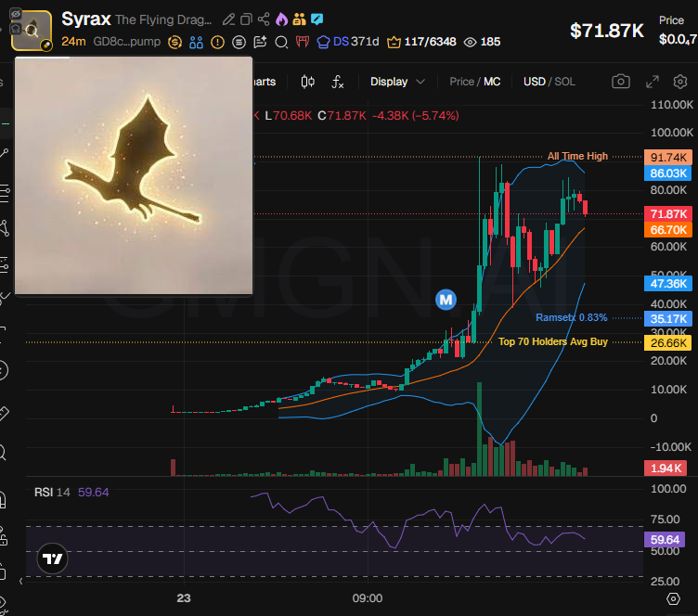This screenshot has width=698, height=616.
Task: Click the yellow two-people icon in the title row
Action: click(299, 19)
